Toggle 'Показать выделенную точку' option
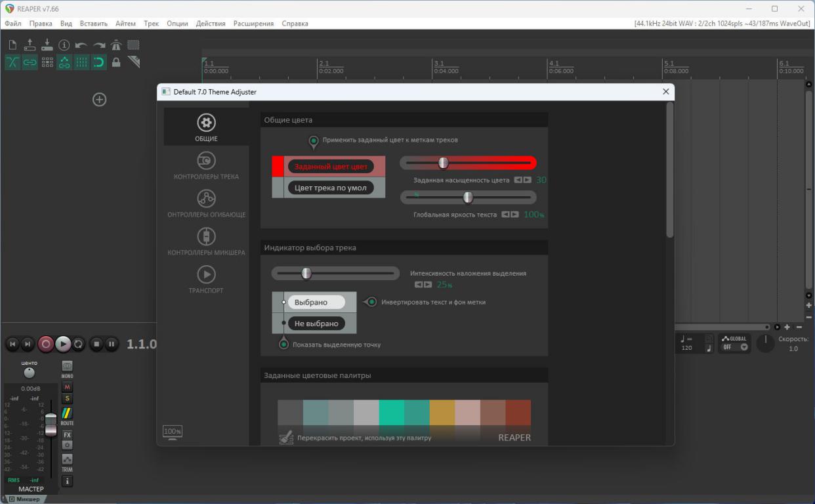This screenshot has width=815, height=504. 283,344
